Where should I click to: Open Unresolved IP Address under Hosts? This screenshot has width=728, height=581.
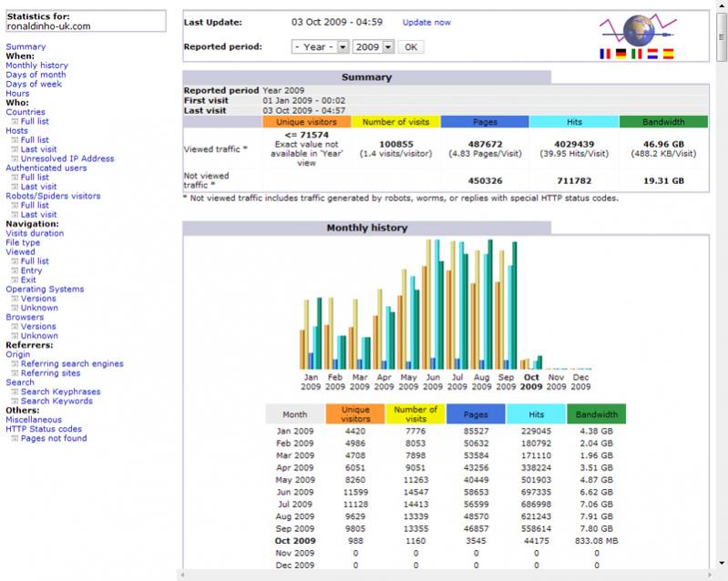coord(67,158)
